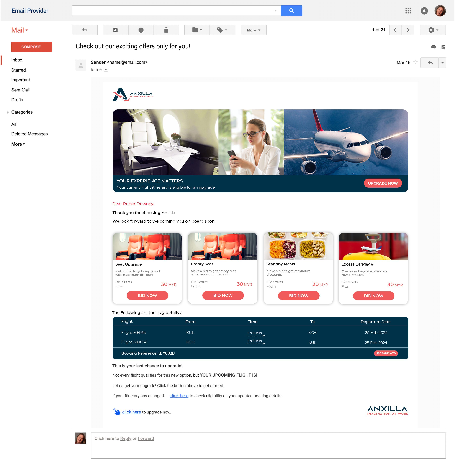The width and height of the screenshot is (455, 476).
Task: Click inside the reply text box
Action: (x=268, y=445)
